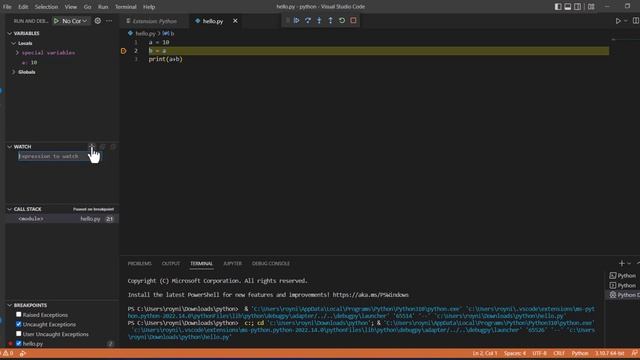Image resolution: width=640 pixels, height=360 pixels.
Task: Start debugging with the green play icon
Action: point(56,21)
